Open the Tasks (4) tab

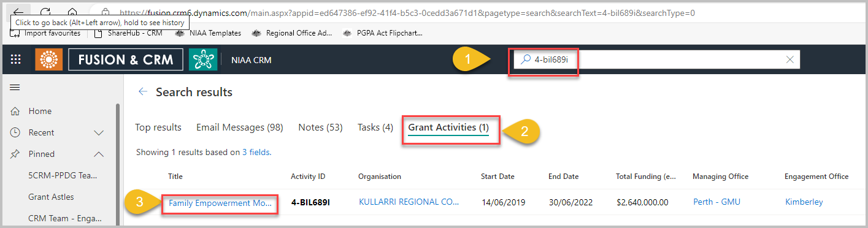click(375, 127)
